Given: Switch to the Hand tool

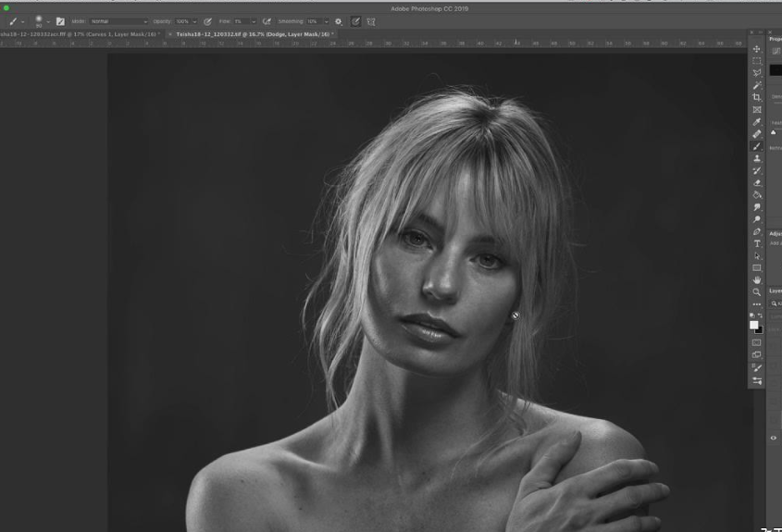Looking at the screenshot, I should click(x=757, y=279).
